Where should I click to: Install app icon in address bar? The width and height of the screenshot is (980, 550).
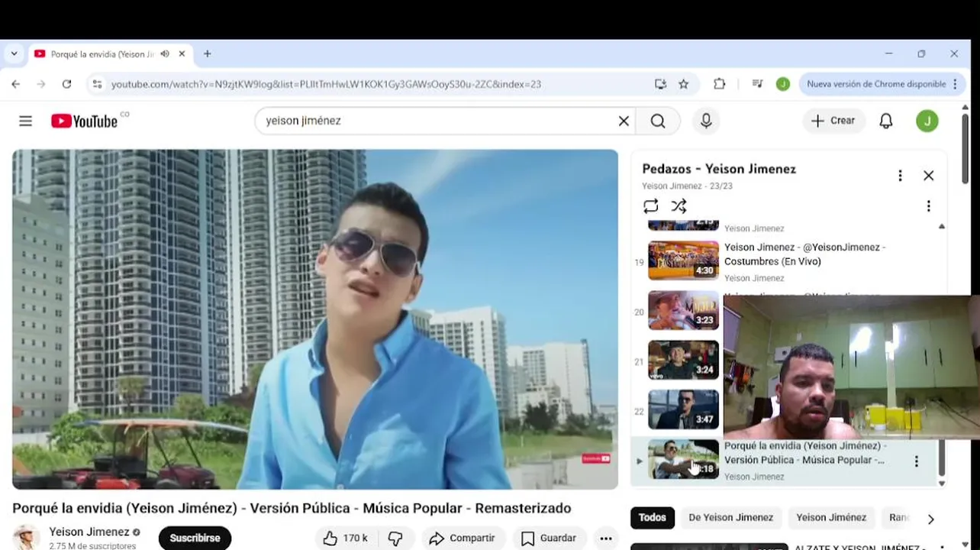tap(660, 84)
